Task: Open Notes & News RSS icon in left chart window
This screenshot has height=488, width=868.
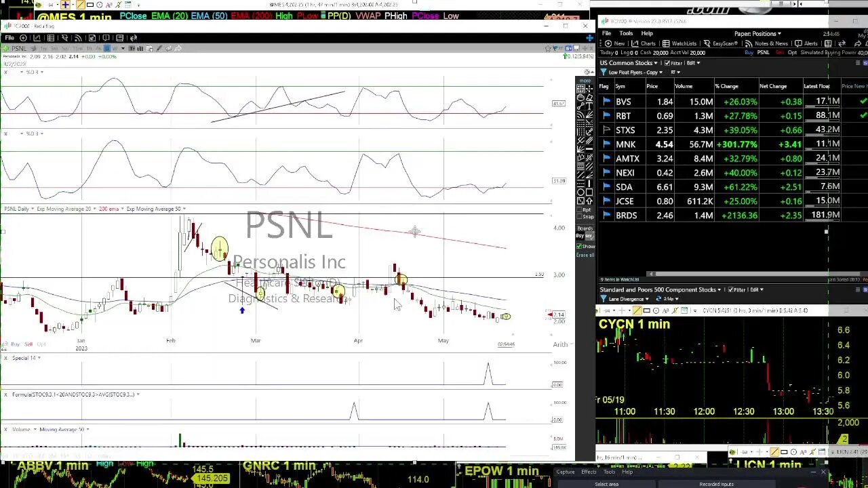Action: point(78,38)
